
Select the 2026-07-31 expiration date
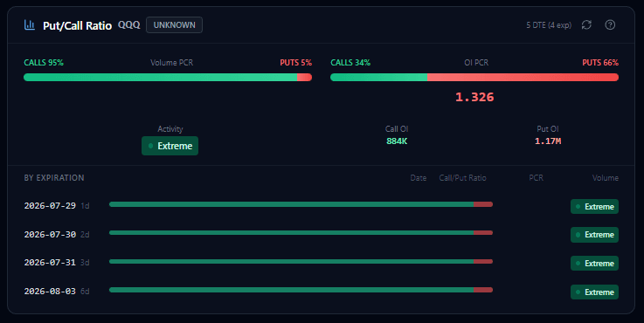coord(50,262)
